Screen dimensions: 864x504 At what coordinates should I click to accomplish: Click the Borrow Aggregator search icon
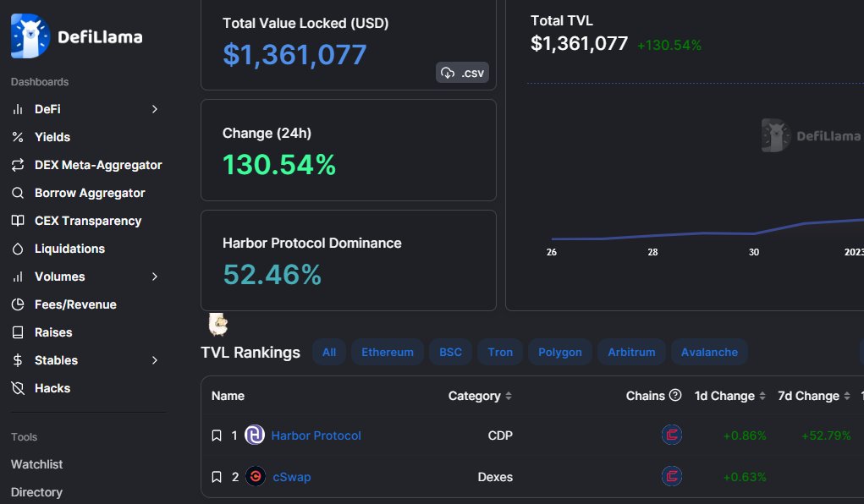pyautogui.click(x=18, y=193)
